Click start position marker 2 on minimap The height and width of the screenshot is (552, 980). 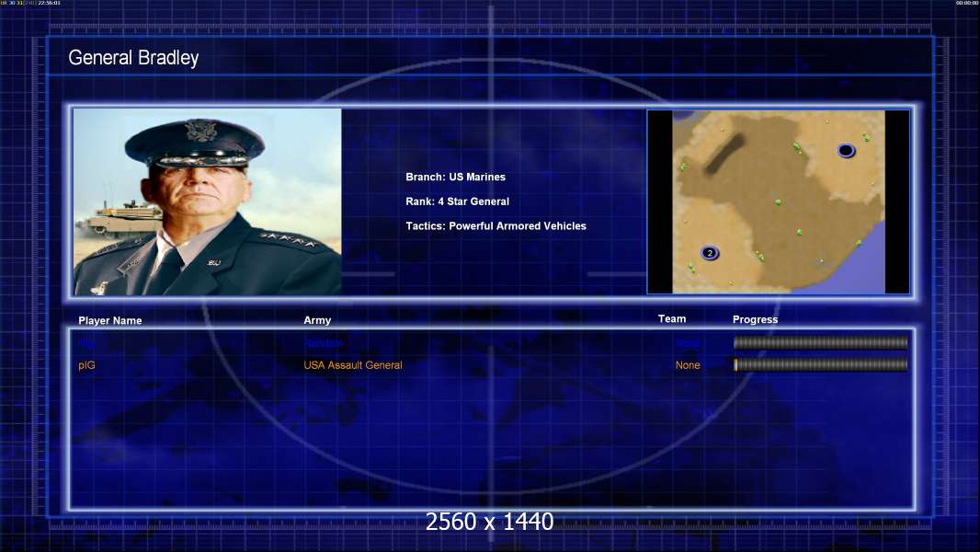click(x=710, y=253)
